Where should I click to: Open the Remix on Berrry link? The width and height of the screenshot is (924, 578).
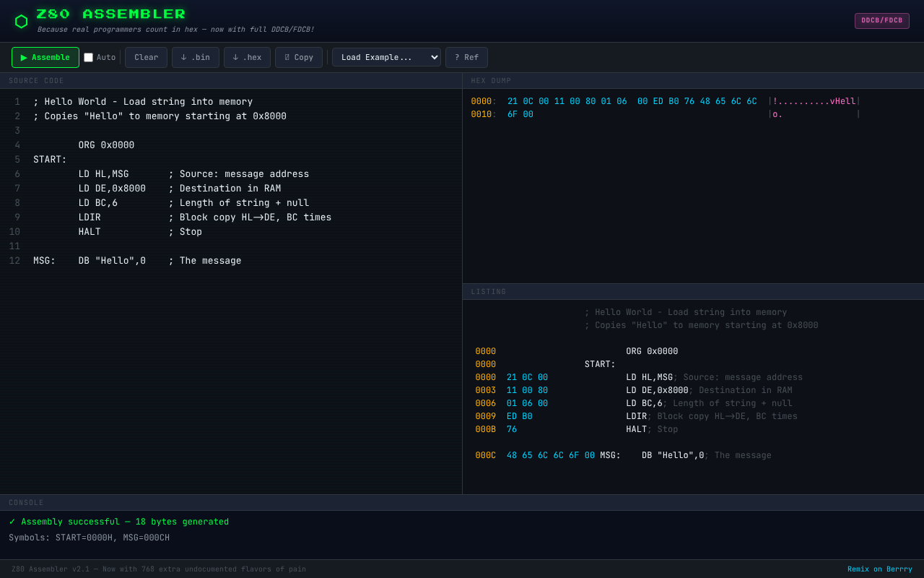pos(880,569)
